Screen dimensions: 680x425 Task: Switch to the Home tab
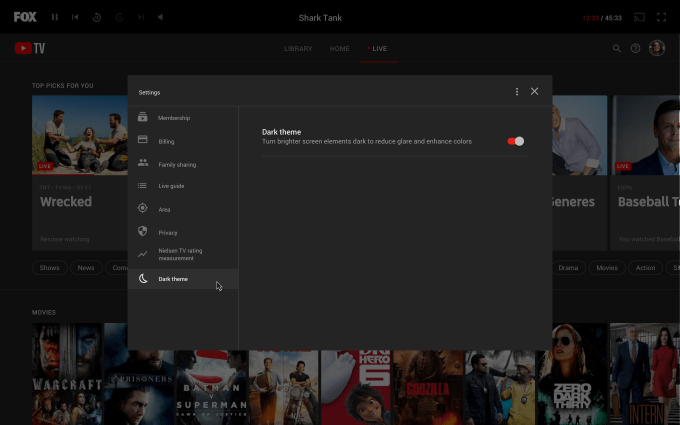(340, 48)
